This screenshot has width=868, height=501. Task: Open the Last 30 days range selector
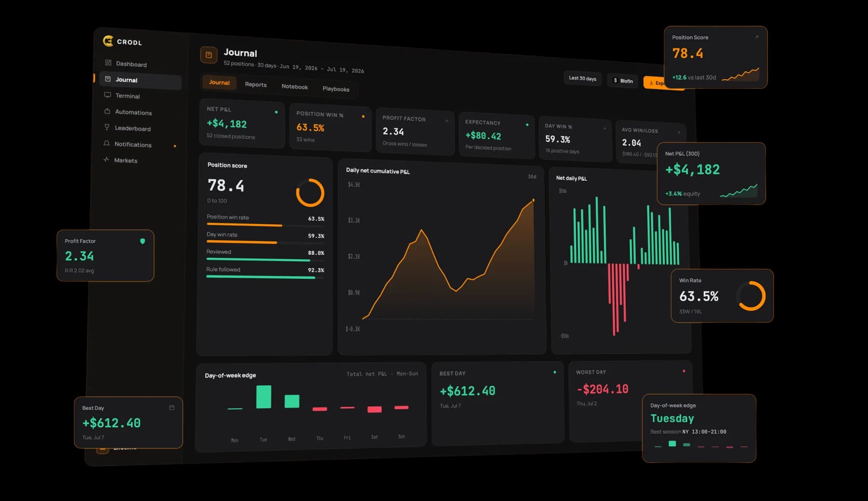tap(583, 78)
